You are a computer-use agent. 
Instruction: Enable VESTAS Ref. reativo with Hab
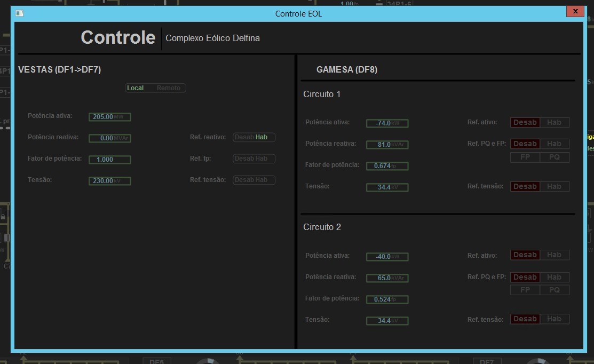(262, 137)
